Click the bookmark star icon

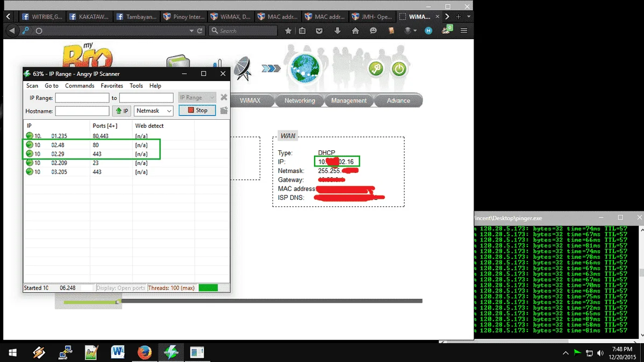tap(288, 31)
